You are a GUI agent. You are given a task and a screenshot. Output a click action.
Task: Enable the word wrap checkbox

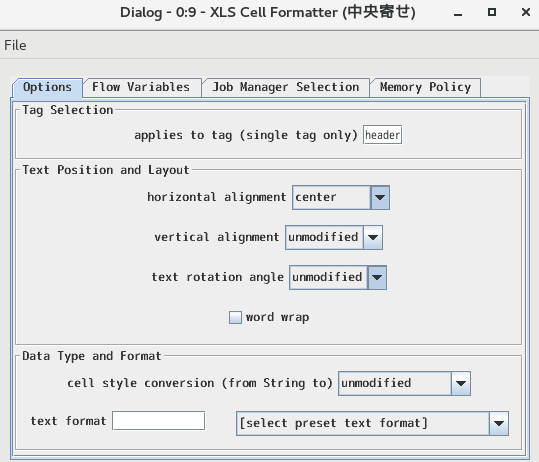click(235, 317)
